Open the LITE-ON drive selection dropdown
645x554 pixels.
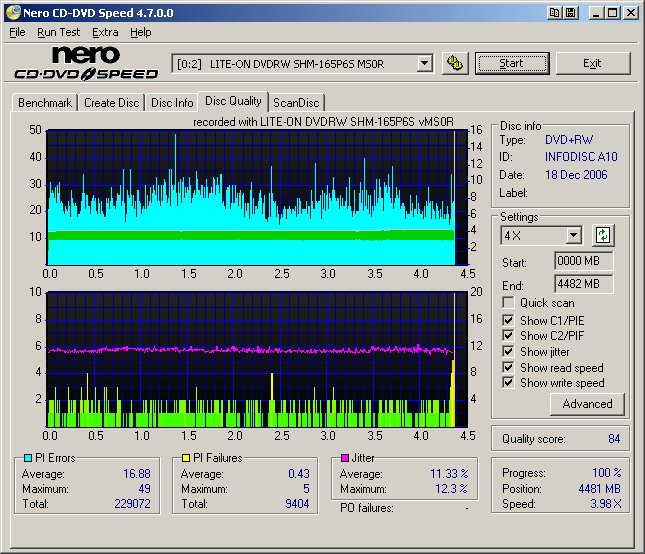click(x=424, y=64)
